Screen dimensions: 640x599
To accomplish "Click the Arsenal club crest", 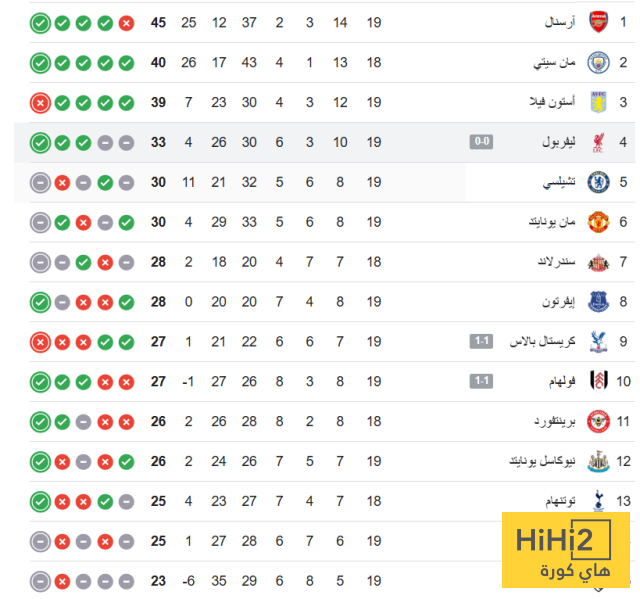I will [598, 22].
